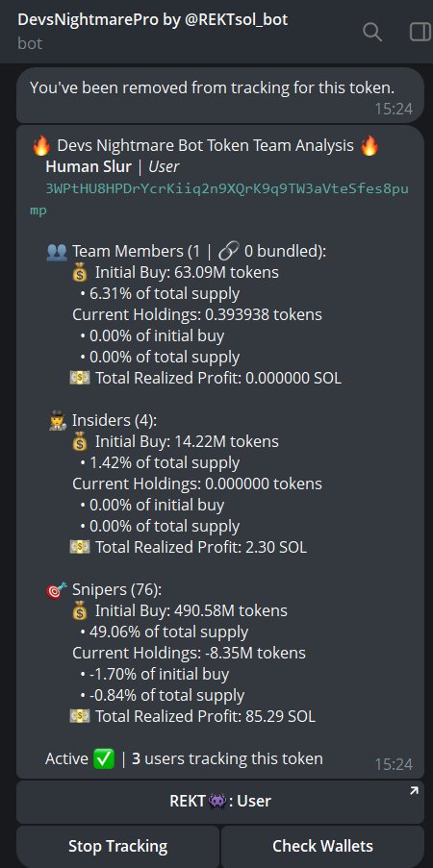
Task: Click the Stop Tracking button
Action: (117, 847)
